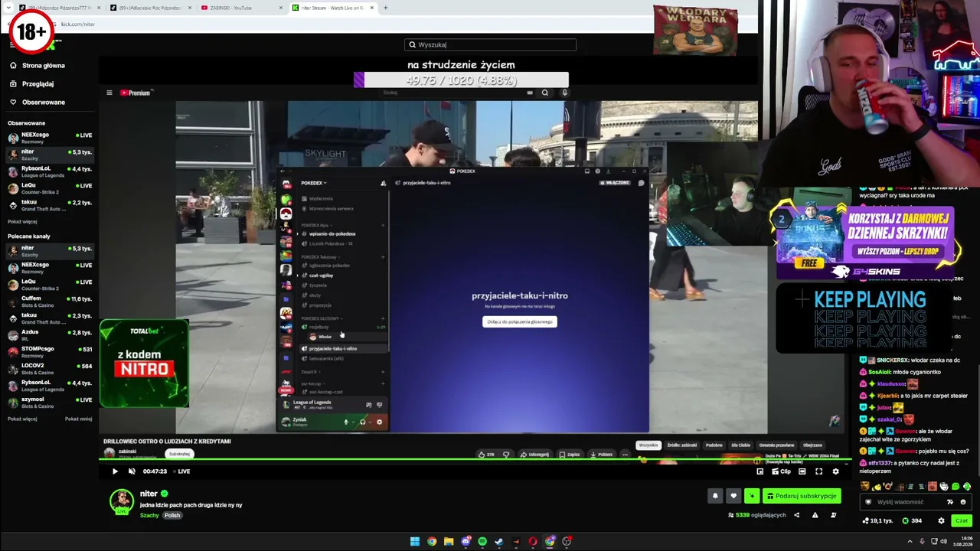Screen dimensions: 980x551
Task: Expand recommended channels with Pokaż więcej
Action: point(22,419)
